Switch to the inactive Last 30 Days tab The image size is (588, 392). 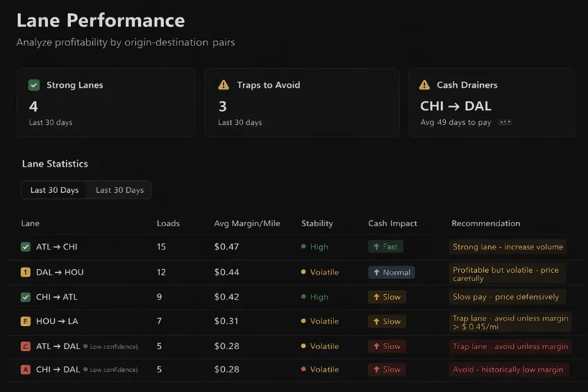pos(119,190)
